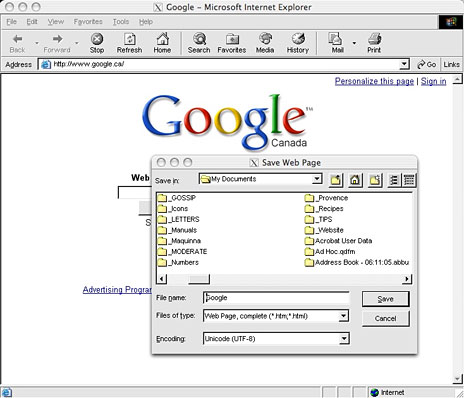
Task: Open the Favorites menu
Action: tap(88, 22)
